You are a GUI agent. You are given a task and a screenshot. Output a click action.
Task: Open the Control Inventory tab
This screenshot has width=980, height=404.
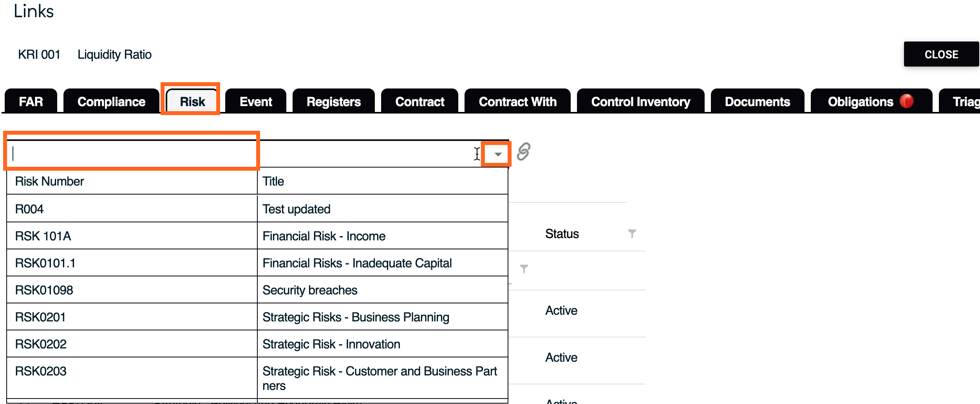[640, 101]
